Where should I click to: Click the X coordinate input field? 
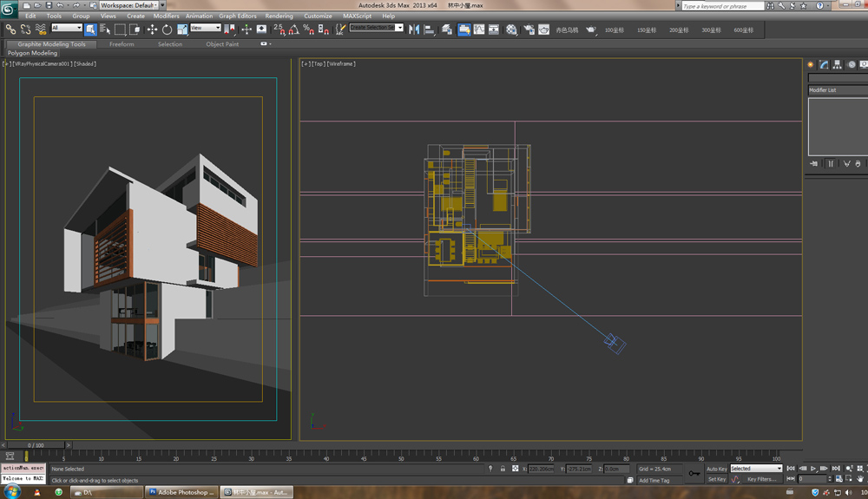[541, 469]
